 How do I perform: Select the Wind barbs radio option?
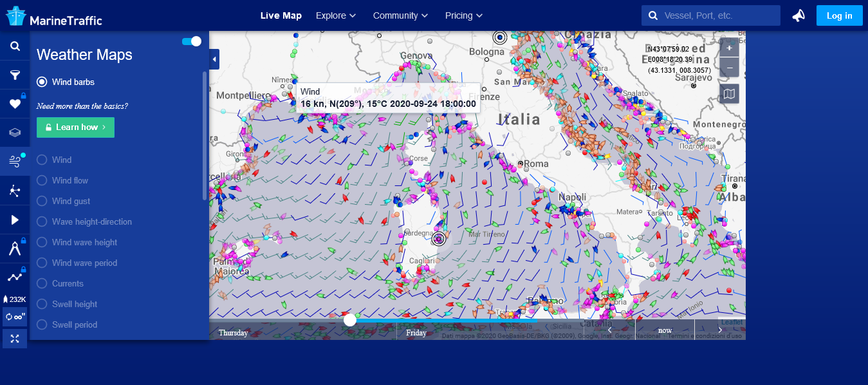click(42, 82)
